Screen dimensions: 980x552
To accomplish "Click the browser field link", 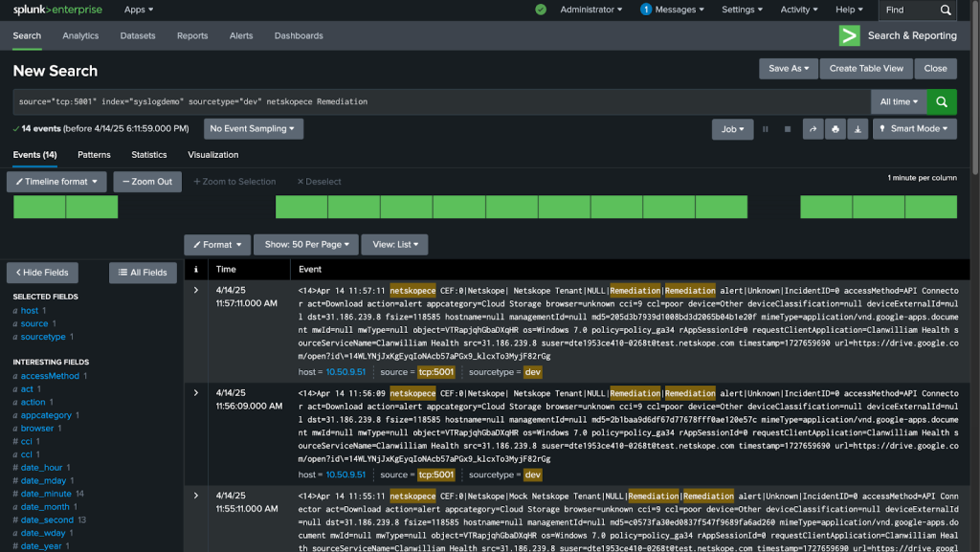I will click(37, 429).
